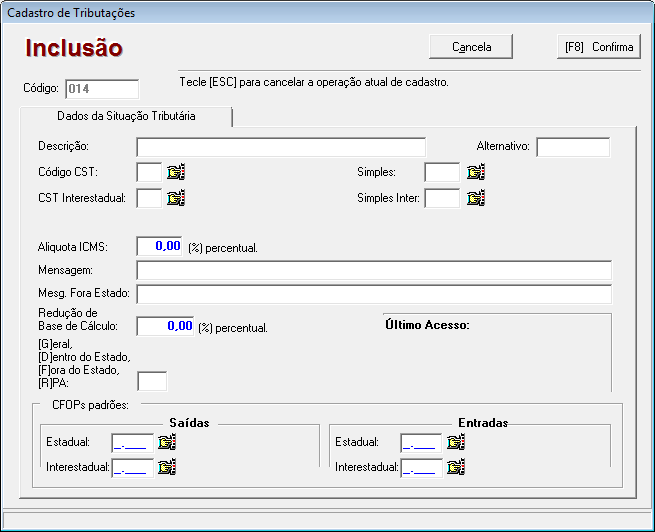Click into the Alternativo field
The height and width of the screenshot is (532, 655).
(572, 148)
